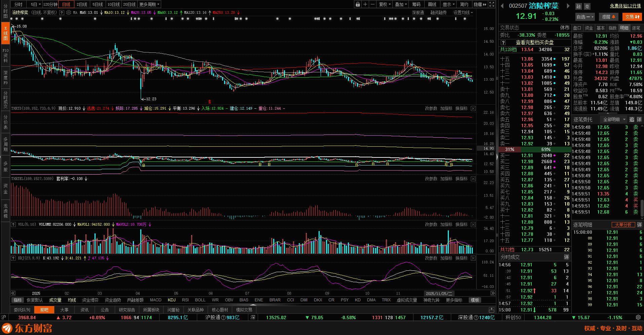Open 研究报告 bottom tab
This screenshot has width=644, height=335.
point(127,310)
